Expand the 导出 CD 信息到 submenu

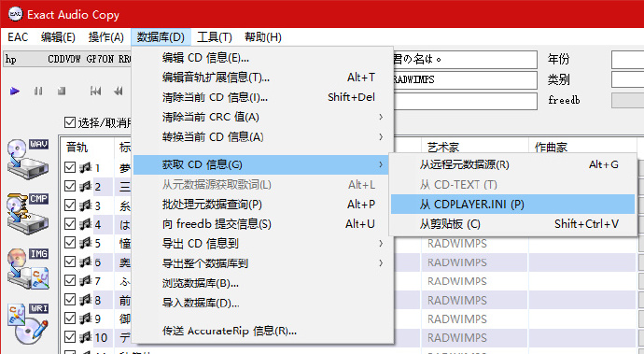tap(261, 244)
